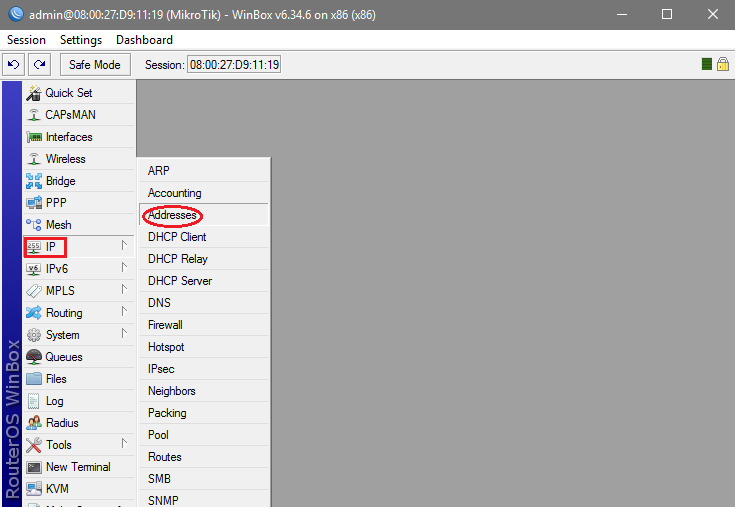Click the IPv6 icon in sidebar
Viewport: 735px width, 507px height.
tap(34, 269)
